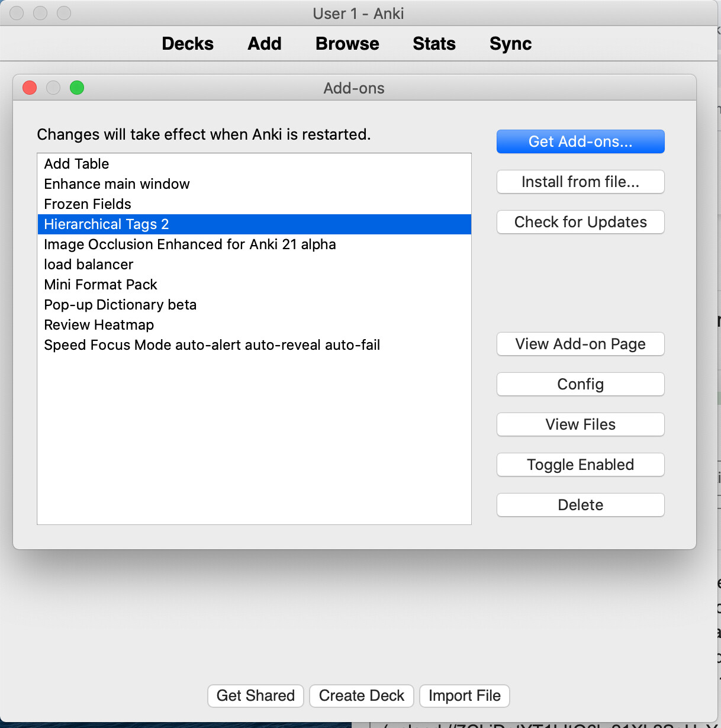Open the Browse tab in Anki
This screenshot has height=728, width=721.
click(347, 44)
